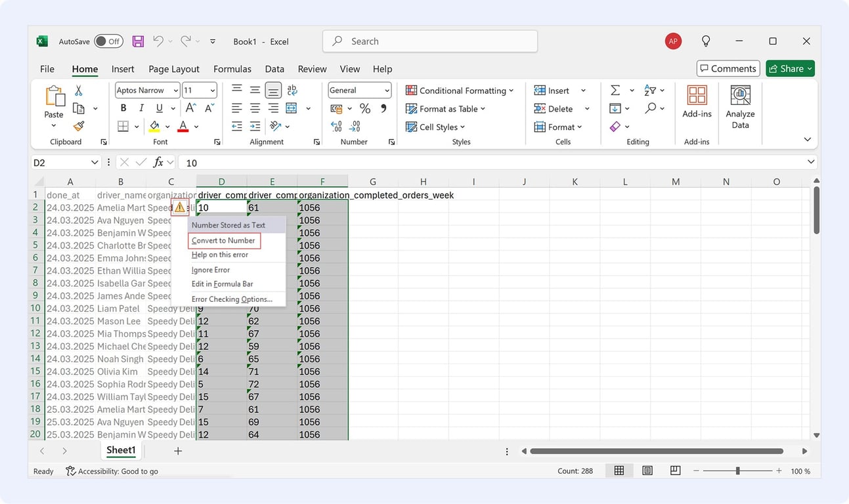The width and height of the screenshot is (849, 504).
Task: Click the AutoSum sigma icon
Action: pos(615,90)
